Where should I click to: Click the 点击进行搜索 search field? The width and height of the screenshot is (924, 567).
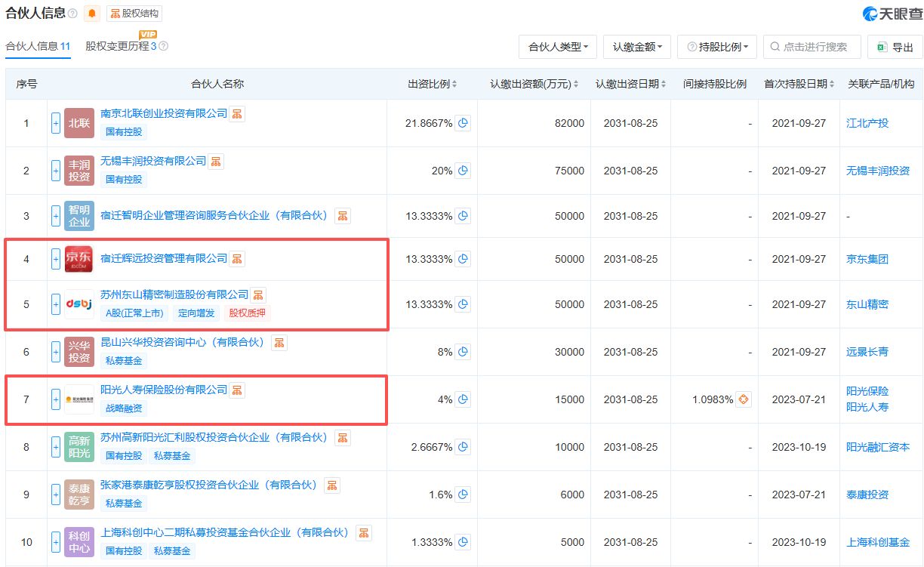click(x=812, y=47)
